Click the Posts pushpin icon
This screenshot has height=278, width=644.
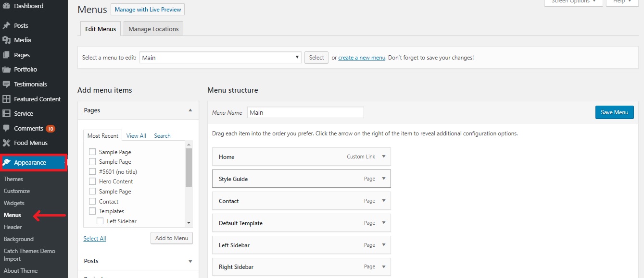tap(6, 25)
